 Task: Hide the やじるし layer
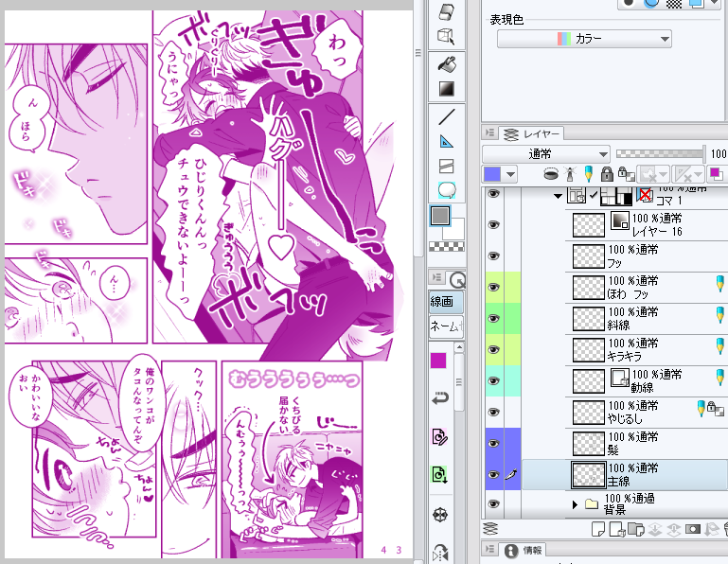494,412
